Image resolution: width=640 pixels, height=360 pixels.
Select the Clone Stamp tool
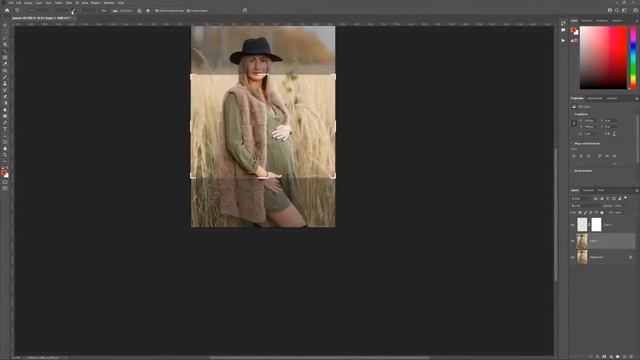coord(5,84)
